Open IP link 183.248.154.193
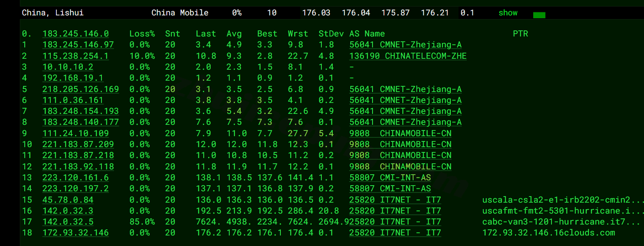644x246 pixels. pos(81,111)
